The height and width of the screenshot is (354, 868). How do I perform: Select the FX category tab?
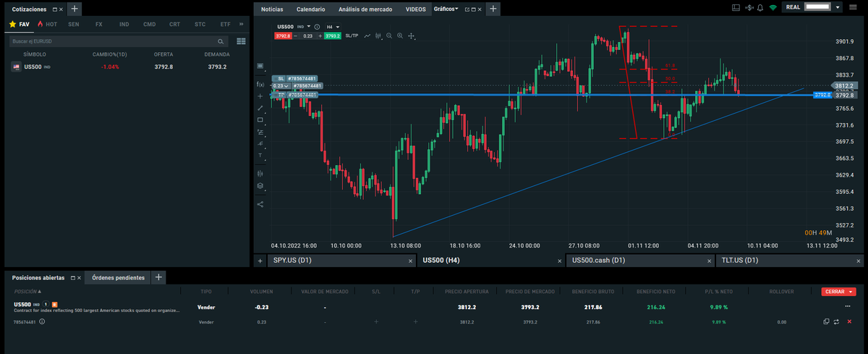pyautogui.click(x=99, y=24)
